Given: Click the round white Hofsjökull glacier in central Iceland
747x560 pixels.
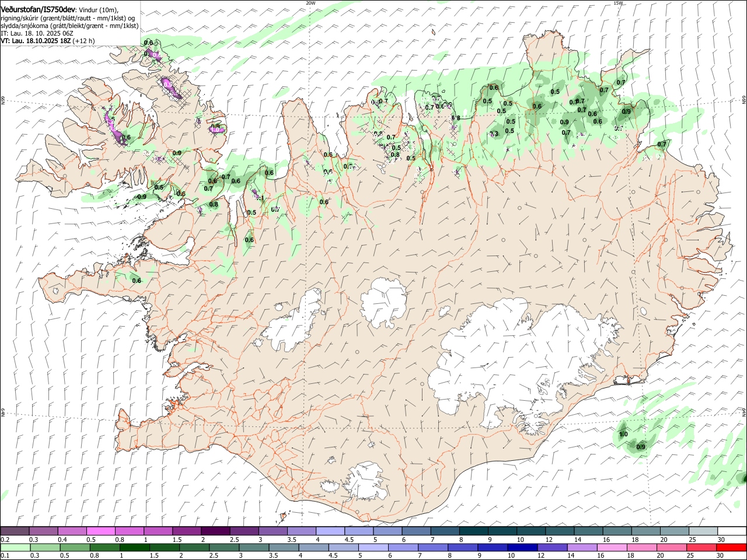Looking at the screenshot, I should coord(383,302).
